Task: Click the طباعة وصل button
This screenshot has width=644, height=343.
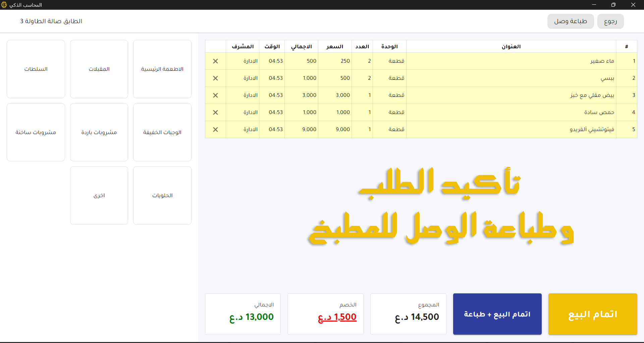Action: pyautogui.click(x=570, y=21)
